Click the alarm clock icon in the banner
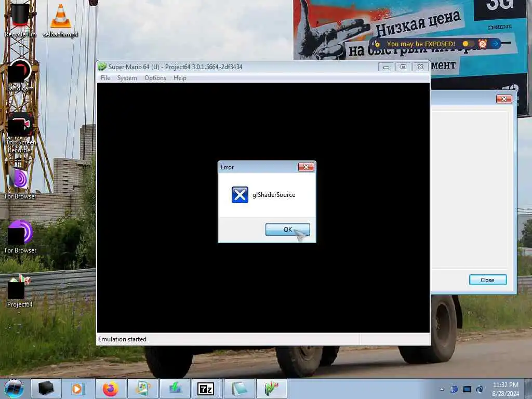 tap(483, 44)
